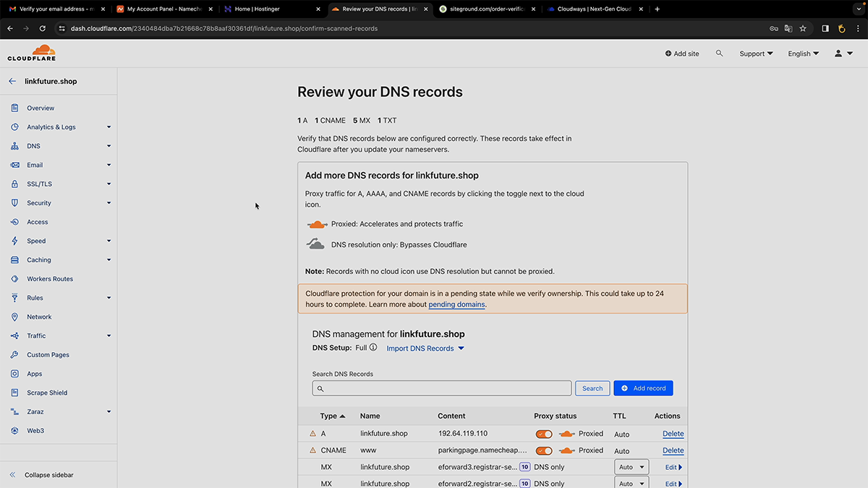Open TTL Auto dropdown on eforward3 MX row

[x=631, y=467]
